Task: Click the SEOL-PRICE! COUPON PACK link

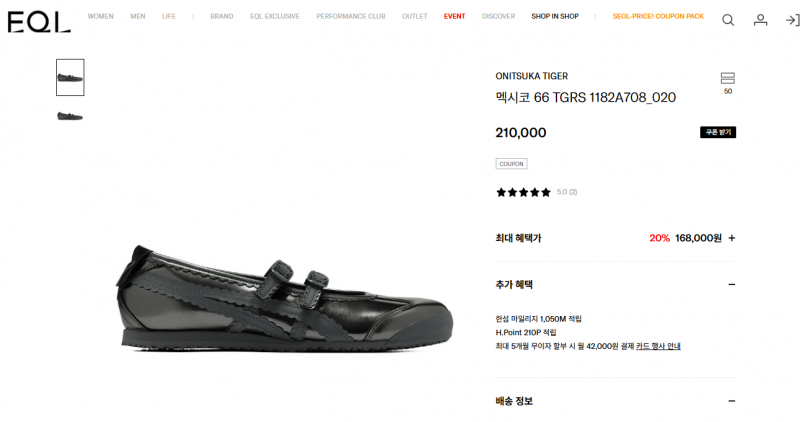Action: click(658, 16)
